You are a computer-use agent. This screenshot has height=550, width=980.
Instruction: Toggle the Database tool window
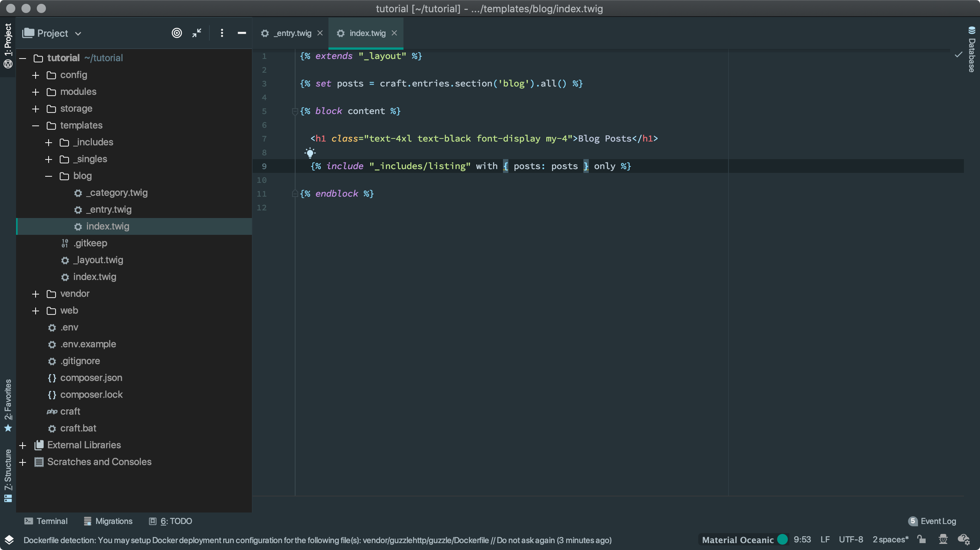tap(972, 50)
